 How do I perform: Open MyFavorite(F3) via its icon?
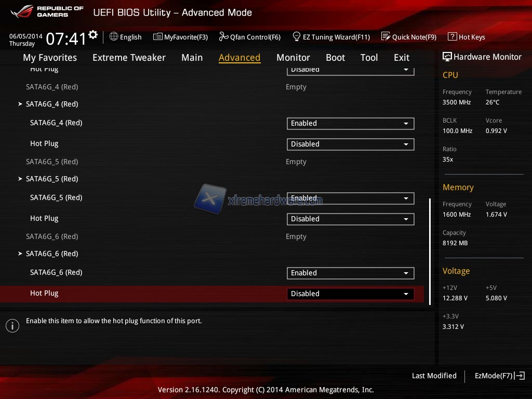pos(158,37)
